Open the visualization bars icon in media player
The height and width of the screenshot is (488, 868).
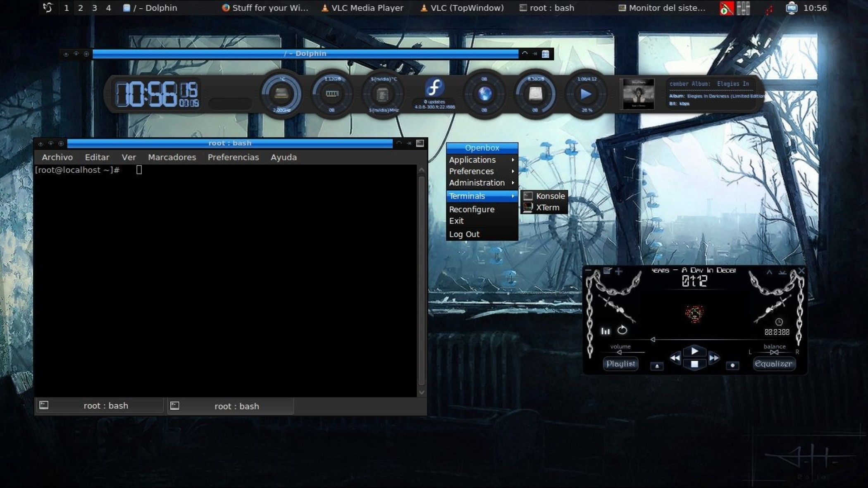coord(605,331)
